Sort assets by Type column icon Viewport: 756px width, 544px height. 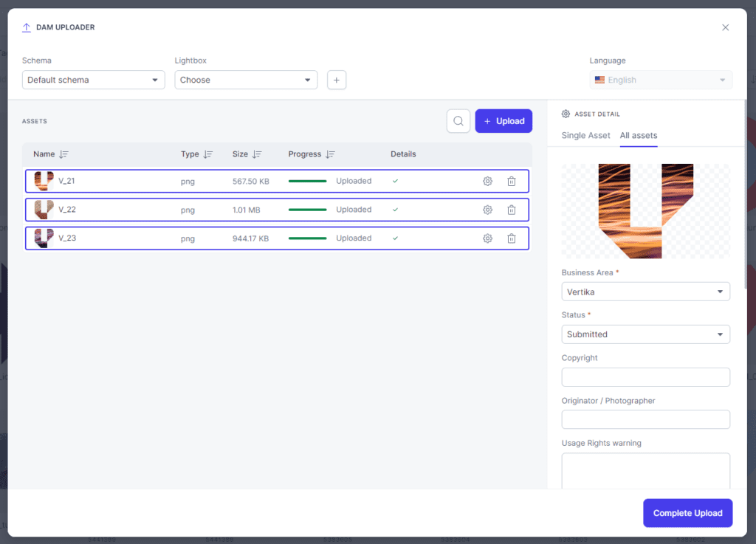tap(207, 154)
